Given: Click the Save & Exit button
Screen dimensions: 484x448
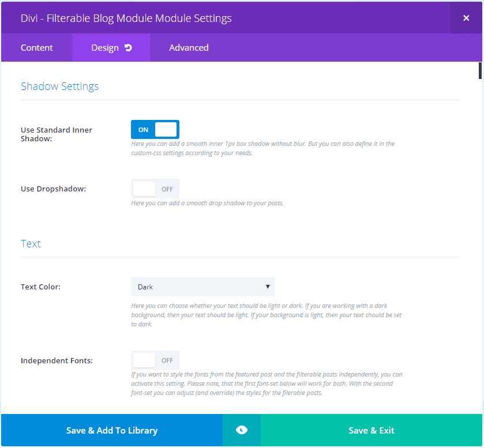Looking at the screenshot, I should tap(372, 430).
